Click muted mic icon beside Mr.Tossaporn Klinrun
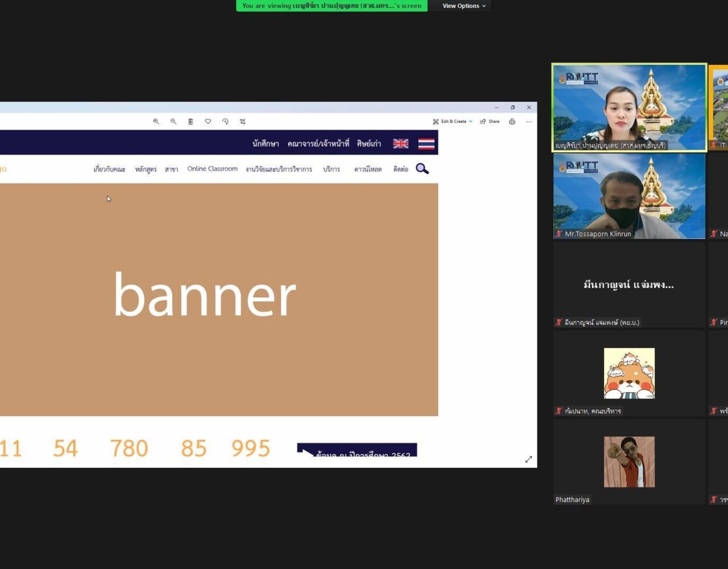This screenshot has width=728, height=569. (559, 234)
